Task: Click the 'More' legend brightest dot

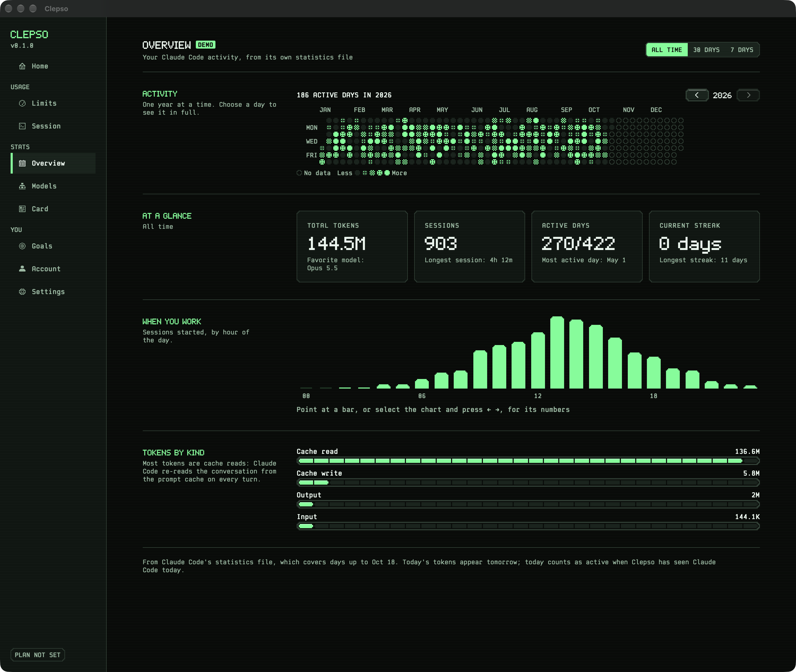Action: (x=387, y=173)
